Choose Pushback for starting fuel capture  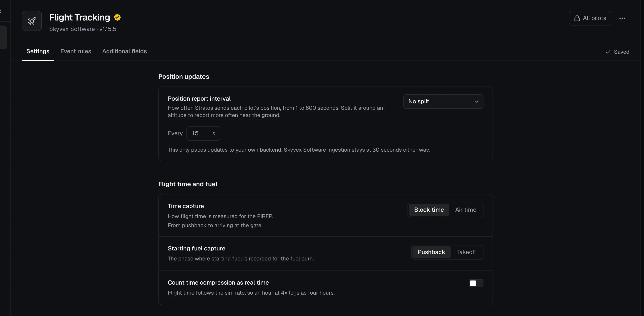coord(431,252)
